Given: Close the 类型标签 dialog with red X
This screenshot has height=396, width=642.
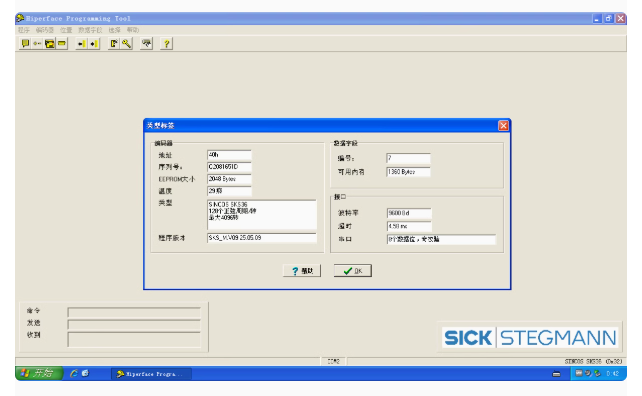Looking at the screenshot, I should pos(503,125).
